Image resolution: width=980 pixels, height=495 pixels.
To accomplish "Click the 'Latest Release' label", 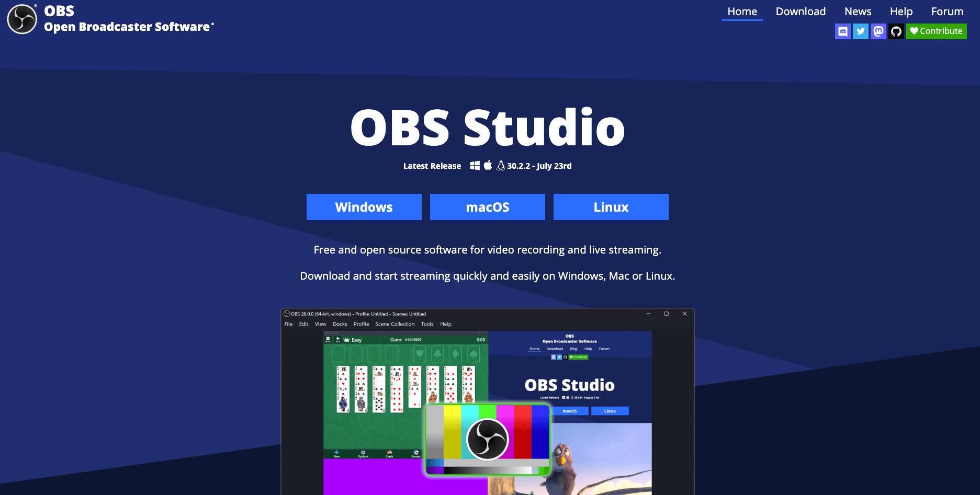I will coord(432,166).
